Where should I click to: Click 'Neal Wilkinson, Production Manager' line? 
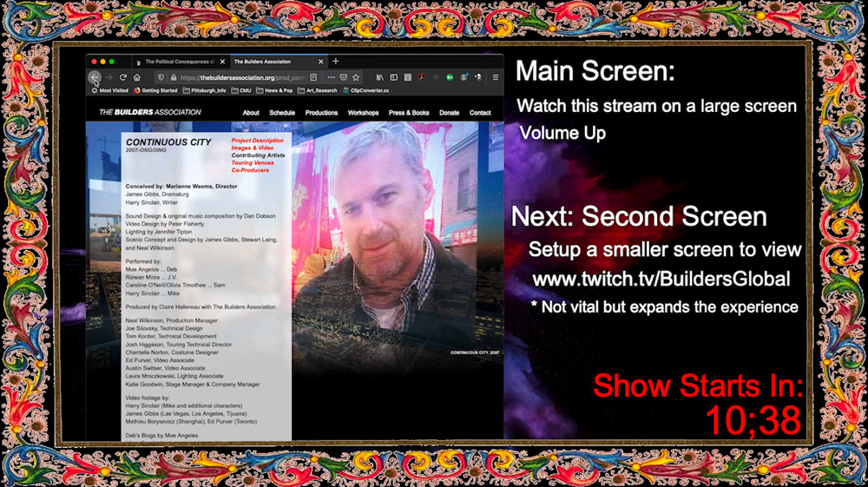point(172,320)
